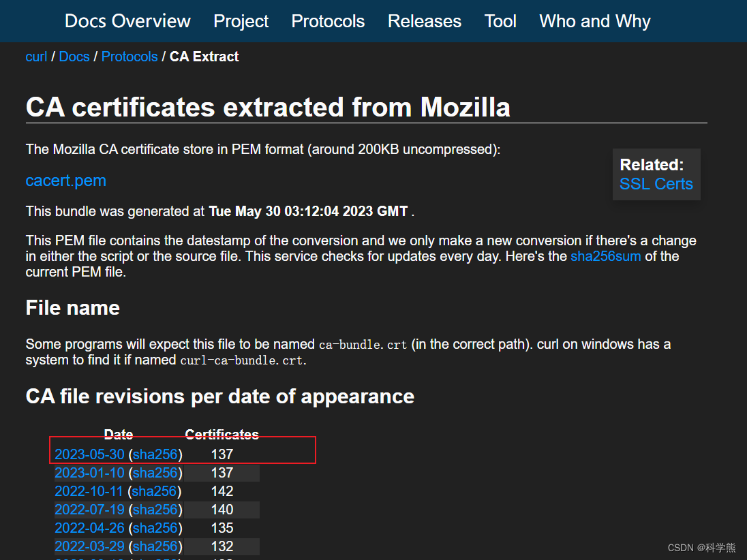Image resolution: width=747 pixels, height=560 pixels.
Task: Open Who and Why navigation item
Action: 594,21
